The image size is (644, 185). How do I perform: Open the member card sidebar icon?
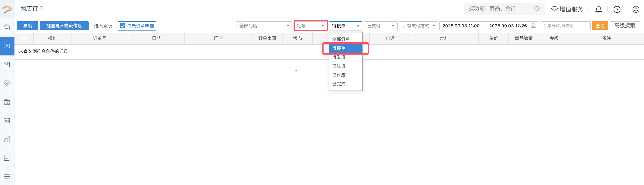pyautogui.click(x=7, y=121)
